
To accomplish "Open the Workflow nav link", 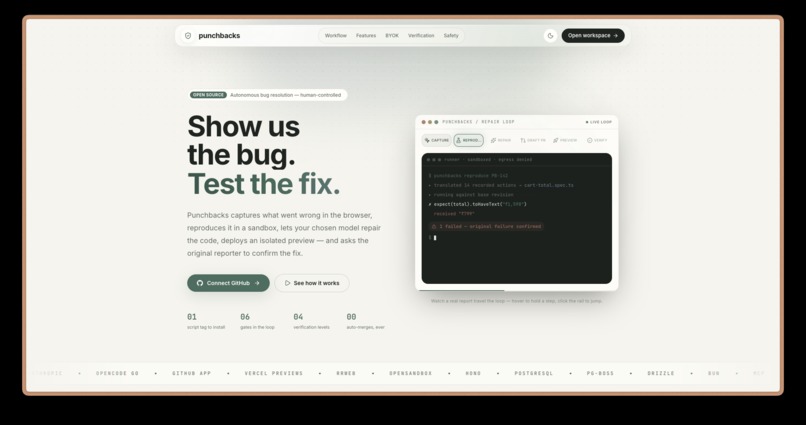I will click(336, 36).
